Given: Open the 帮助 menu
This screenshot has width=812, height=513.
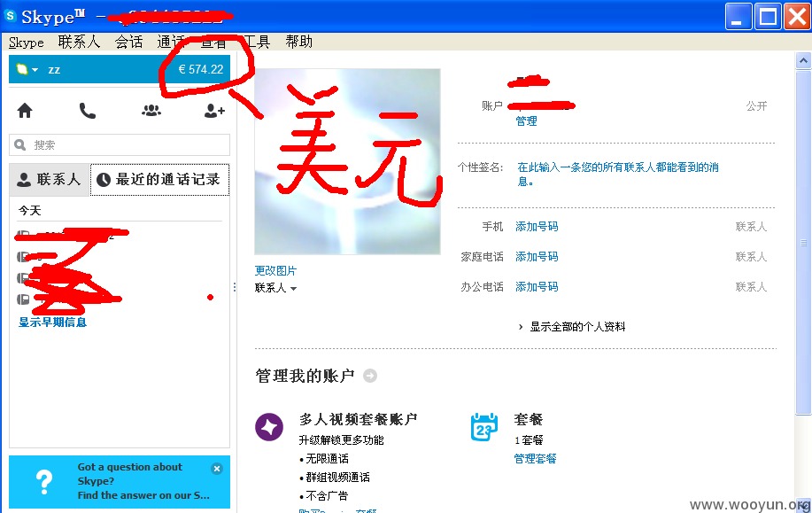Looking at the screenshot, I should pyautogui.click(x=298, y=42).
